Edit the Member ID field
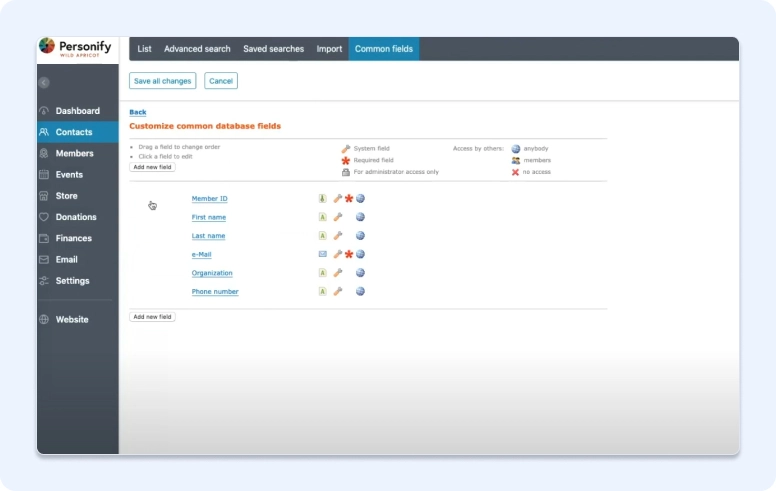The width and height of the screenshot is (776, 491). (210, 198)
